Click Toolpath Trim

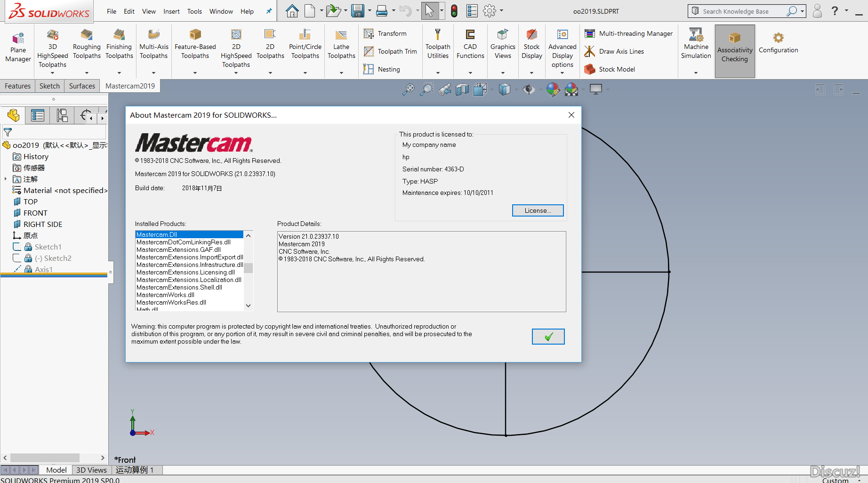click(390, 51)
